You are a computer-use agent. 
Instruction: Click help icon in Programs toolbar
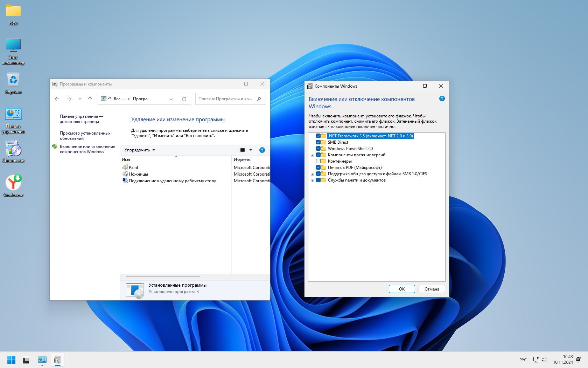(262, 150)
